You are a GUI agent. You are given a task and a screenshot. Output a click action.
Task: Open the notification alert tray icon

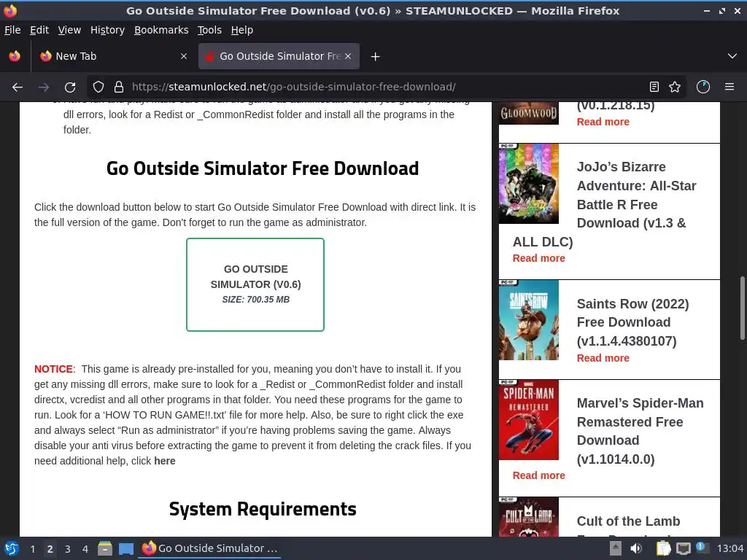(x=702, y=548)
